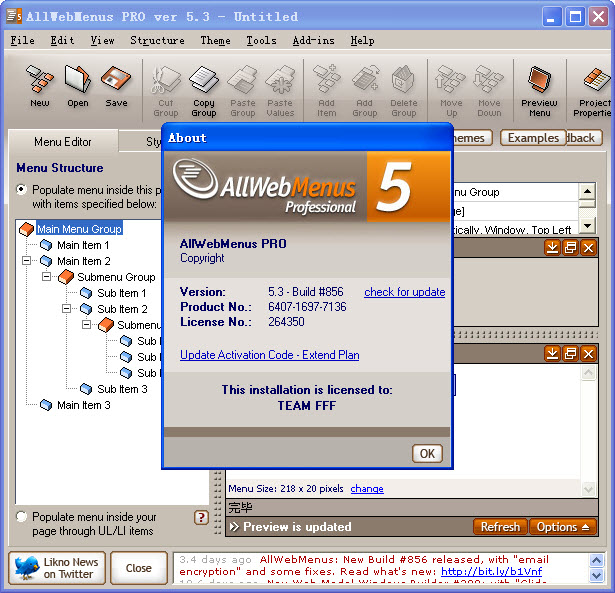615x593 pixels.
Task: Switch to the Menu Editor tab
Action: (x=63, y=142)
